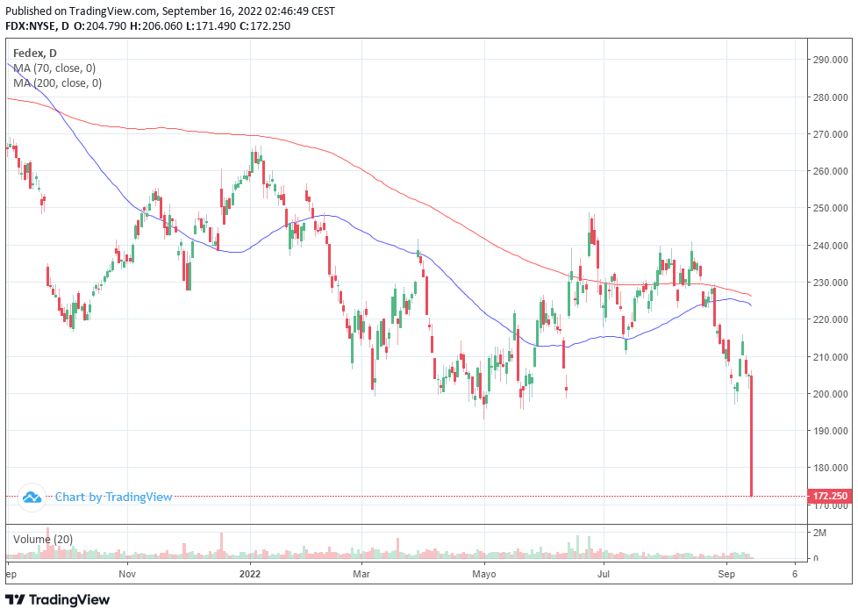Click the 'Mar' time axis label
The image size is (858, 616).
click(x=361, y=574)
